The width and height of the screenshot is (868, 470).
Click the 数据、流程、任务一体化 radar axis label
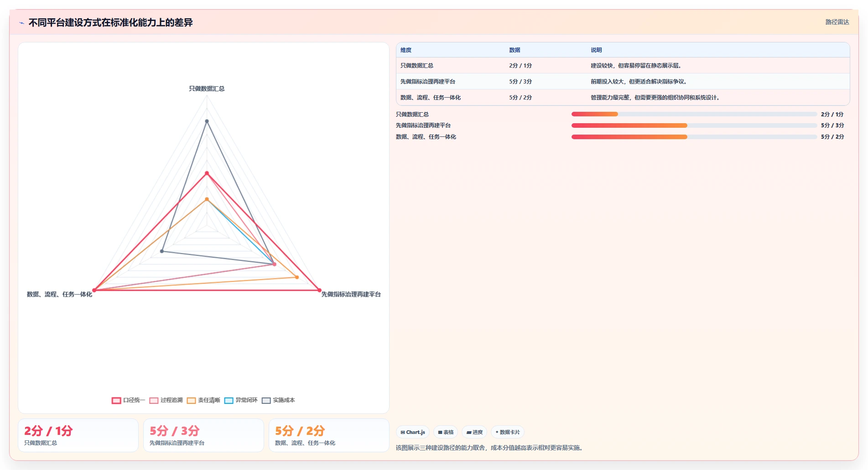(x=59, y=294)
